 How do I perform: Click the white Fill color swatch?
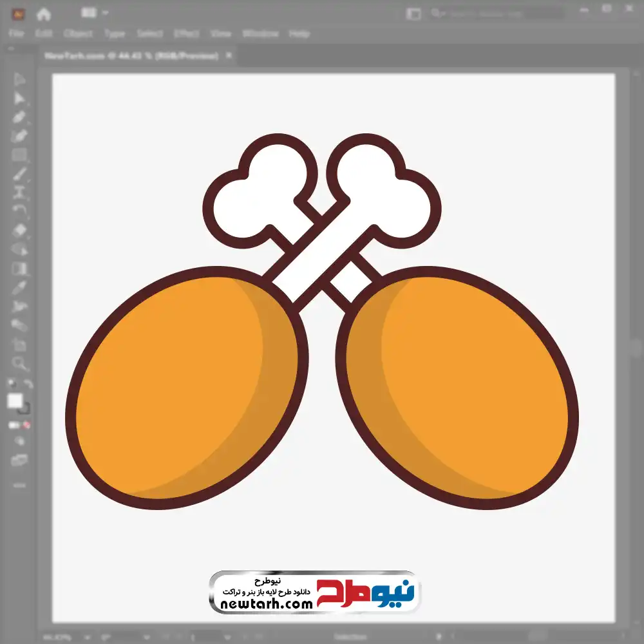pyautogui.click(x=15, y=401)
